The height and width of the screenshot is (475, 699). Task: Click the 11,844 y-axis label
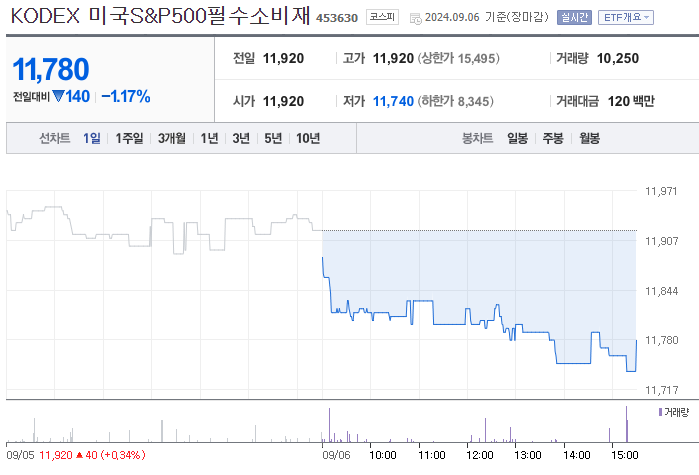pos(662,291)
